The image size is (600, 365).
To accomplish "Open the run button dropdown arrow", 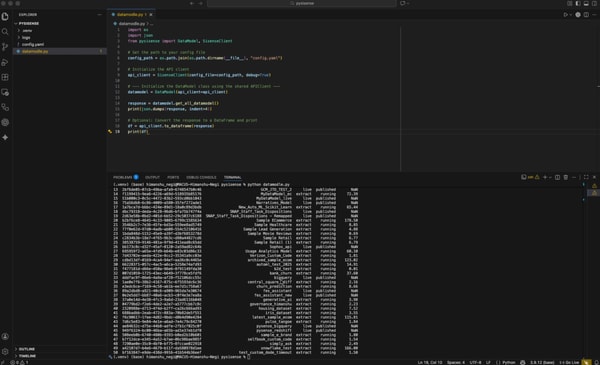I will tap(571, 15).
